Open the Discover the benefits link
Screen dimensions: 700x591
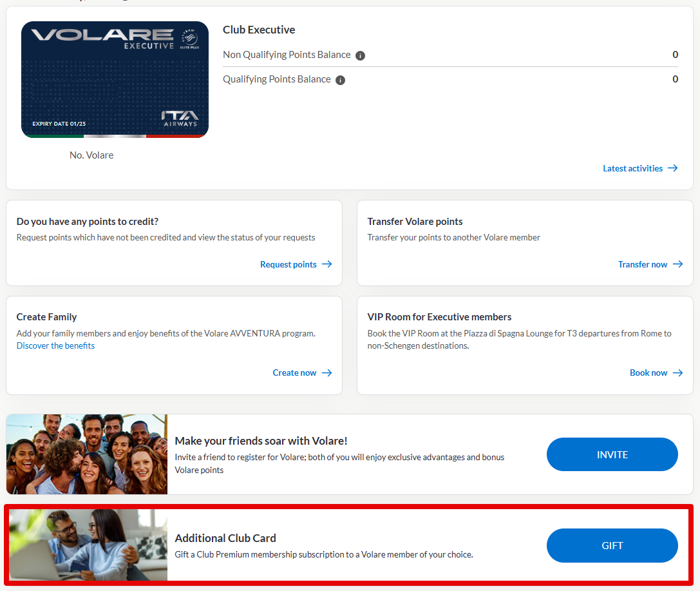55,345
